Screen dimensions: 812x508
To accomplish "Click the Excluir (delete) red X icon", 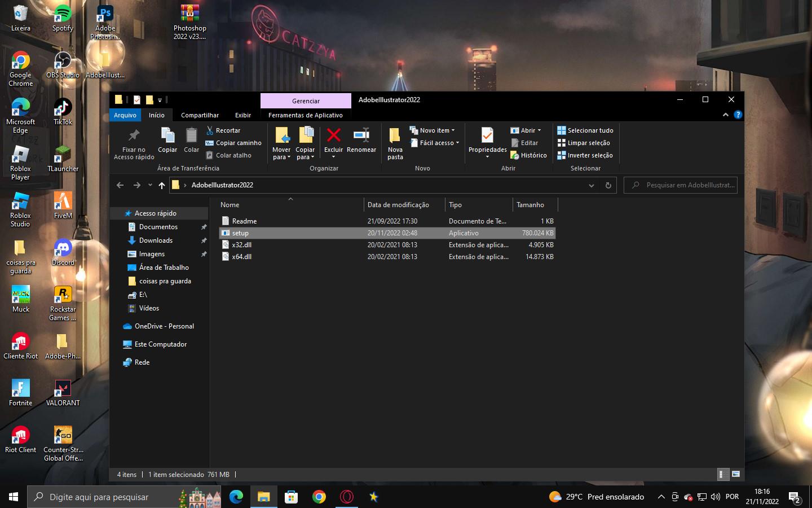I will point(333,135).
